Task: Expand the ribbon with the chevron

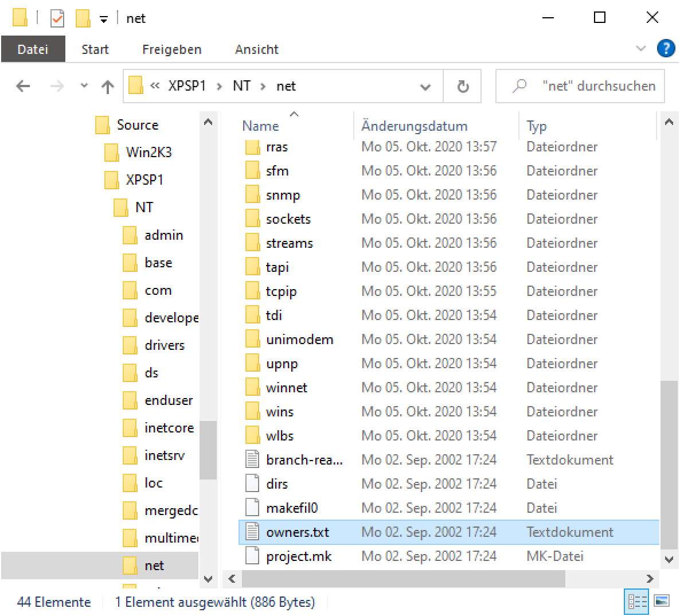Action: tap(640, 48)
